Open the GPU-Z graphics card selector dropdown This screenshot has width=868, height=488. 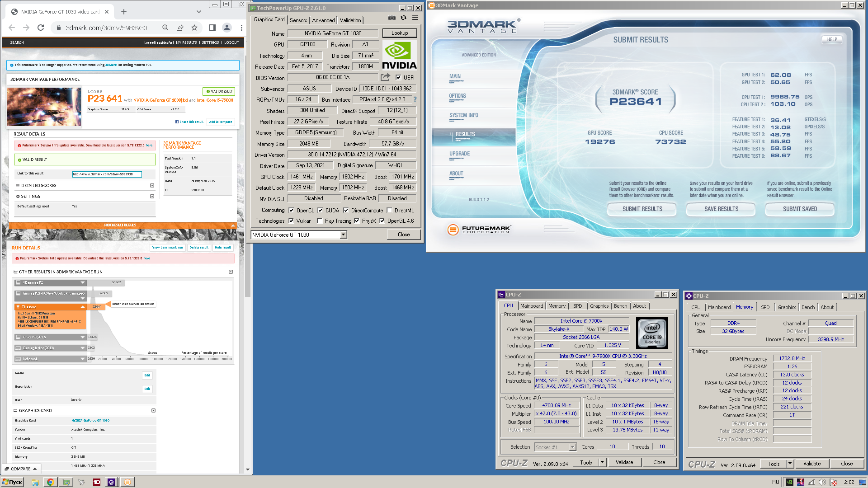(344, 235)
